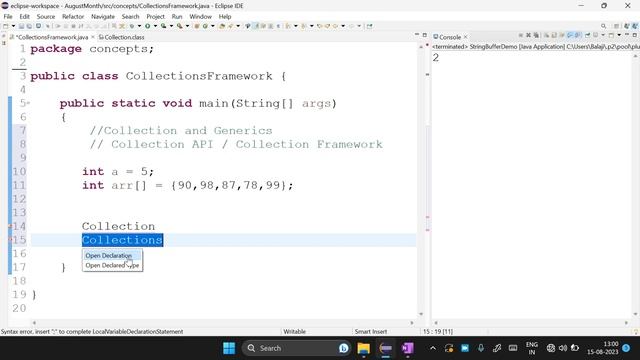Click the Coverage run icon

click(x=164, y=26)
